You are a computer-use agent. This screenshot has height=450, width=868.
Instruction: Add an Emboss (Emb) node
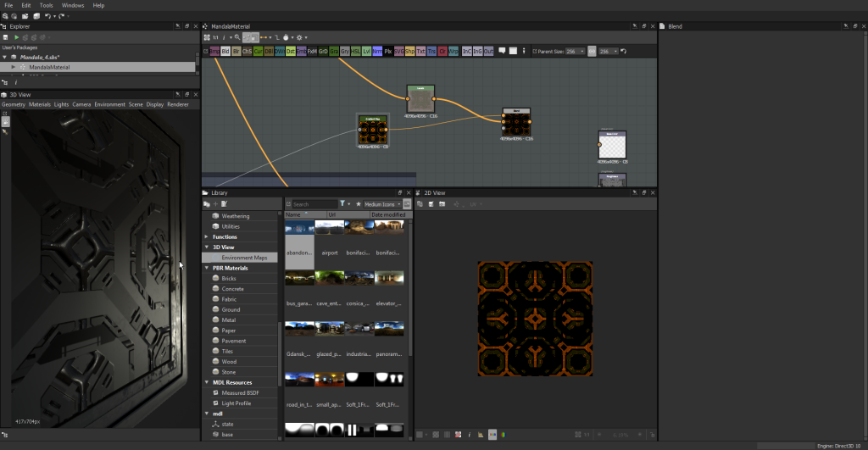[x=301, y=52]
